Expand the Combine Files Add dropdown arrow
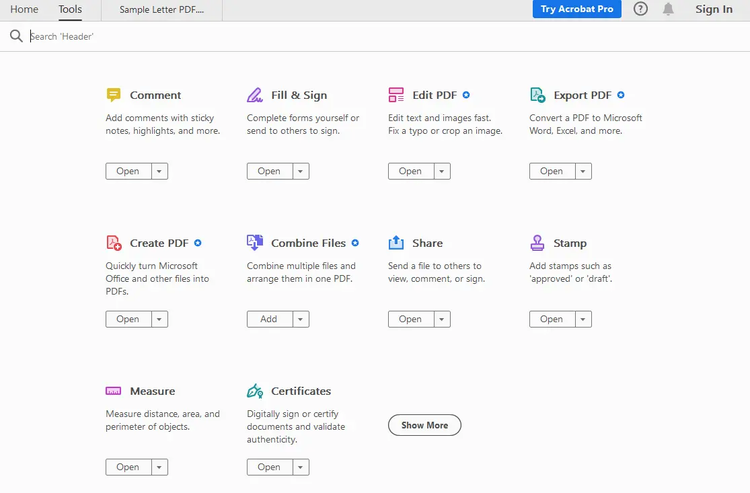Viewport: 750px width, 493px height. pyautogui.click(x=300, y=319)
